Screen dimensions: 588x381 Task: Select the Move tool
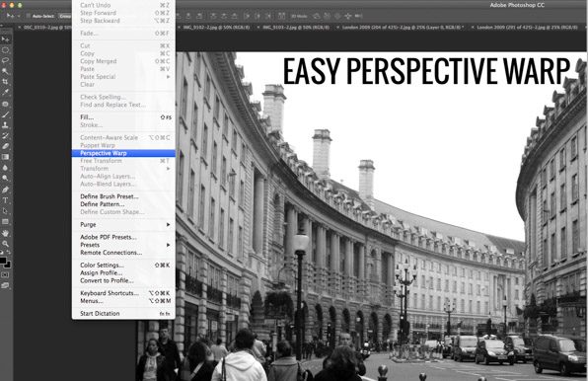point(5,39)
